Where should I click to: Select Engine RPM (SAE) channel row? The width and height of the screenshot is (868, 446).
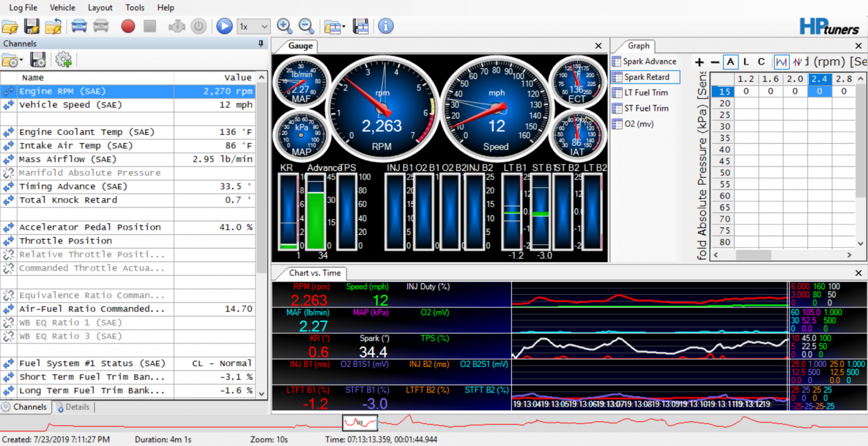tap(128, 91)
